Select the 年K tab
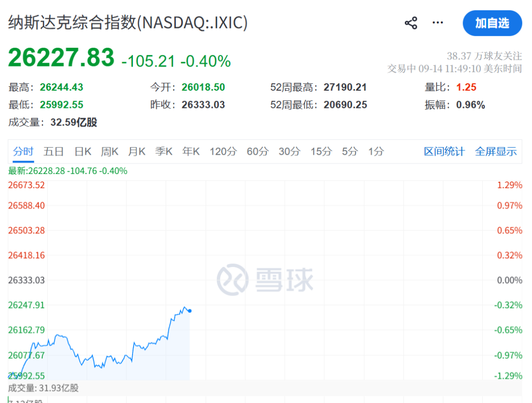Screen dimensions: 532x403 (191, 151)
